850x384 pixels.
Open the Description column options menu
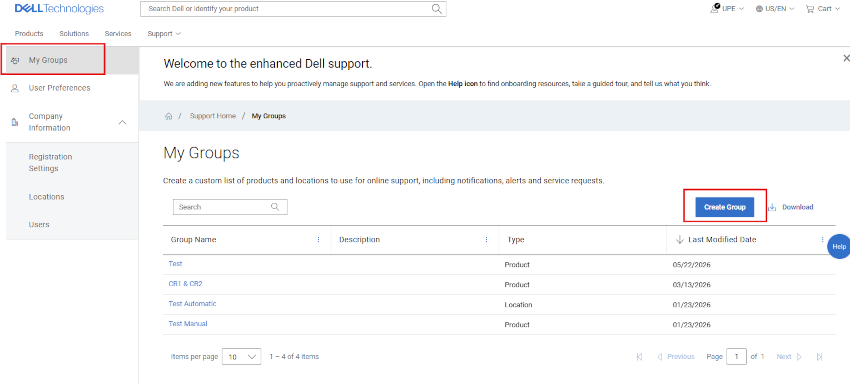(486, 240)
